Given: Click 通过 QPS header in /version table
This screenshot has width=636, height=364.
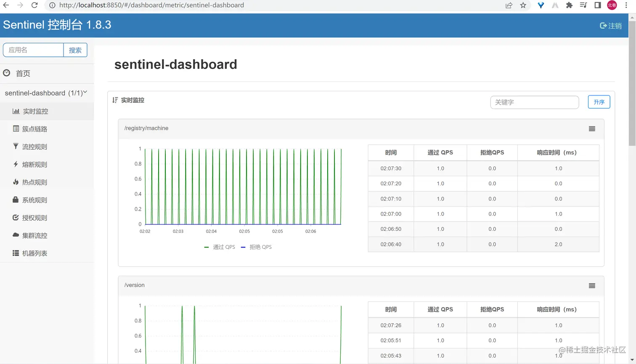Looking at the screenshot, I should pos(440,309).
